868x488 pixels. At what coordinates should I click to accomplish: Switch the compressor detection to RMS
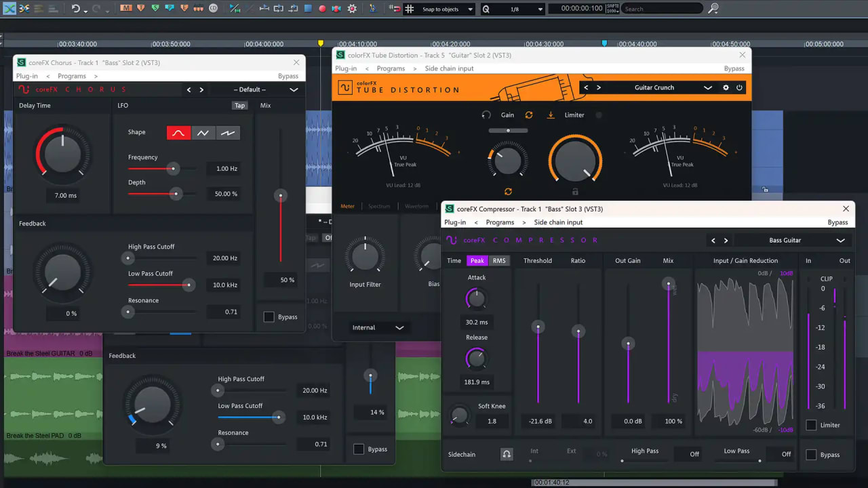pyautogui.click(x=499, y=260)
